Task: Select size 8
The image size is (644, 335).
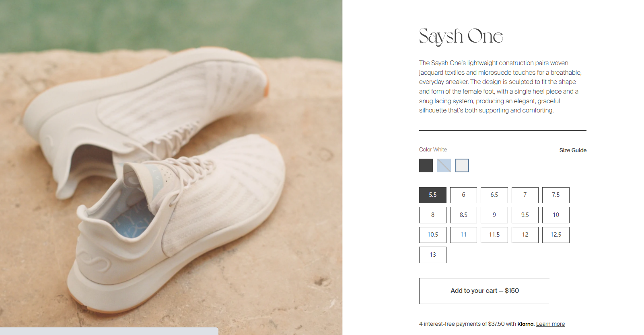Action: coord(433,215)
